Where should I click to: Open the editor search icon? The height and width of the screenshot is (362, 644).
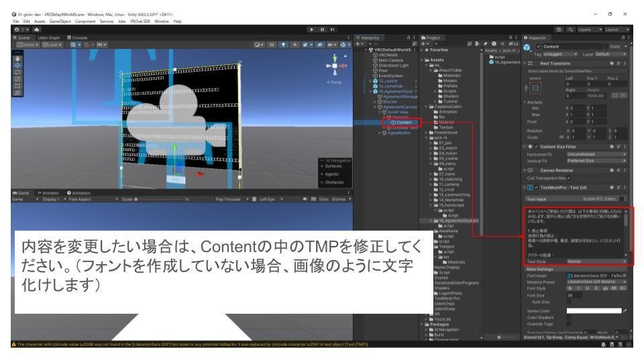[x=570, y=29]
